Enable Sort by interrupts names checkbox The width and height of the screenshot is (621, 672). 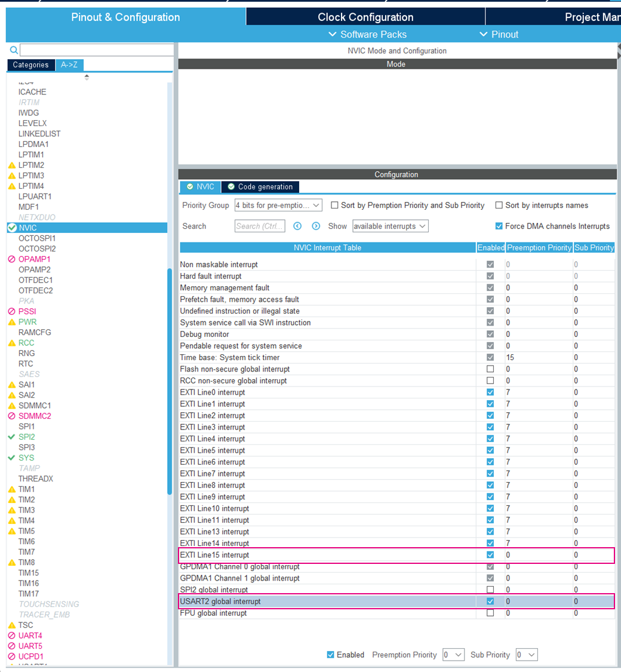click(x=499, y=205)
